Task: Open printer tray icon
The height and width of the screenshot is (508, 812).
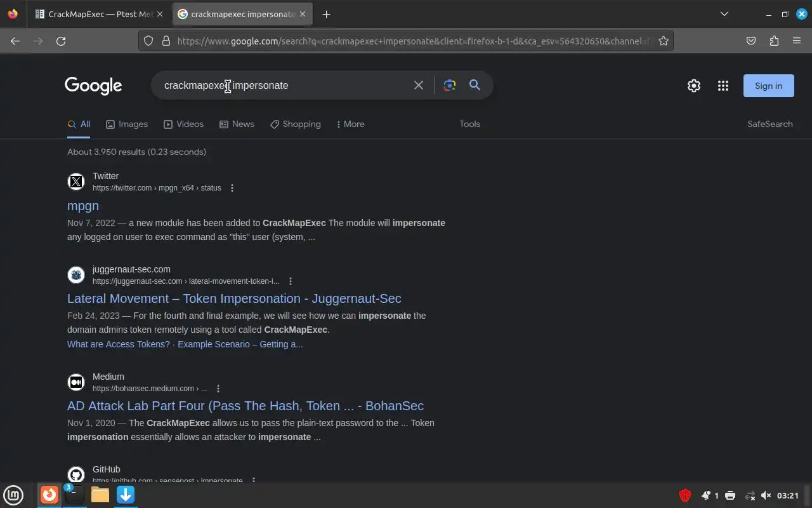Action: click(730, 495)
